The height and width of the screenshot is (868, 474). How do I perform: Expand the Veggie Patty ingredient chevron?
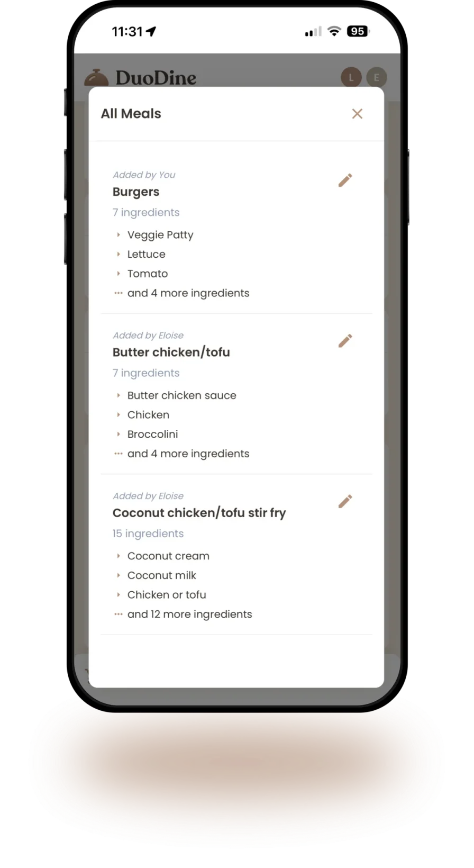point(118,234)
